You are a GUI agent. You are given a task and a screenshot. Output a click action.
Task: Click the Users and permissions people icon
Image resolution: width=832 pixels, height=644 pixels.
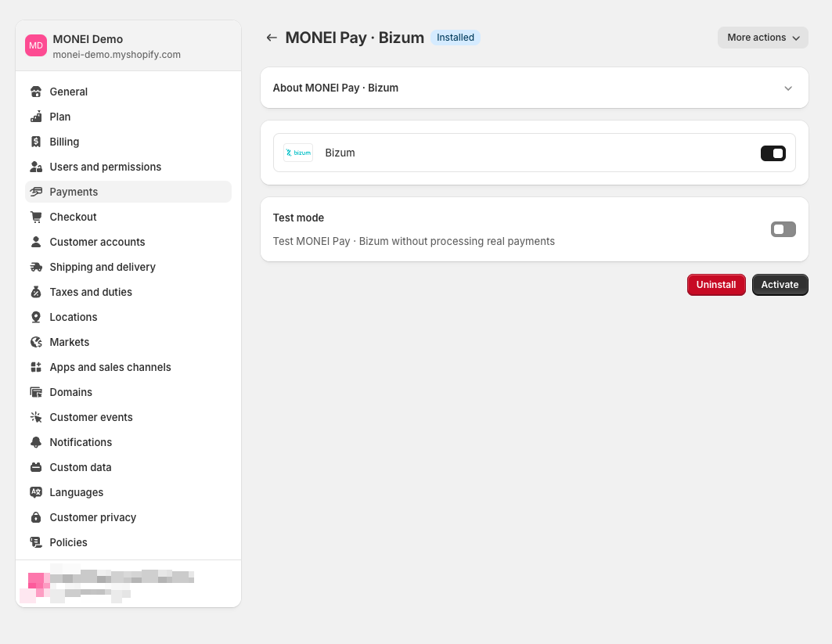[36, 167]
